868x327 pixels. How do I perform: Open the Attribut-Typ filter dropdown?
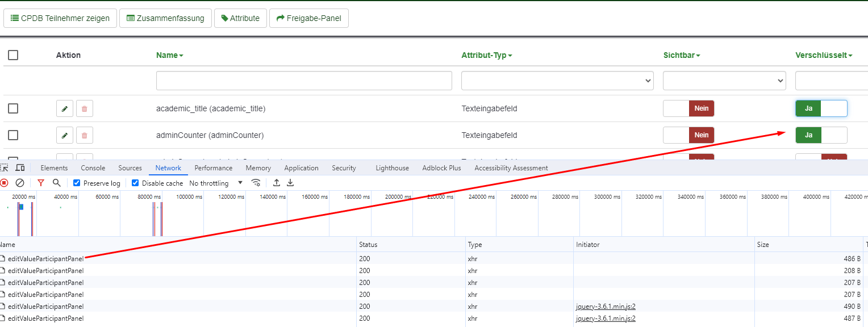point(557,81)
